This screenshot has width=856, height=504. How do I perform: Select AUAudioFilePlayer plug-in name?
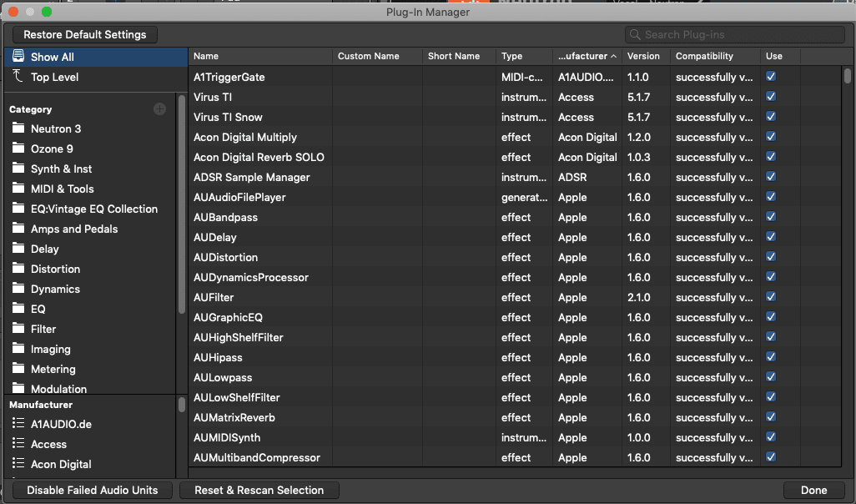point(239,197)
